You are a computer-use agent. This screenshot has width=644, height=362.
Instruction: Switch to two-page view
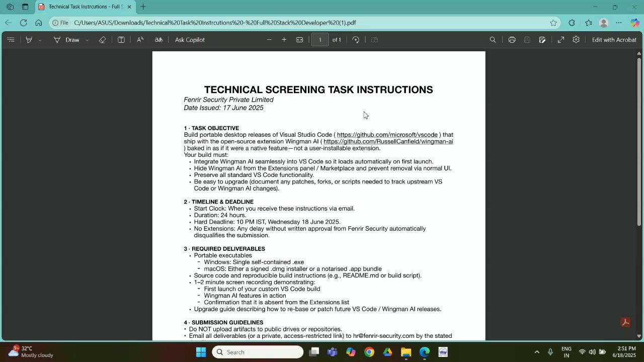(x=374, y=40)
